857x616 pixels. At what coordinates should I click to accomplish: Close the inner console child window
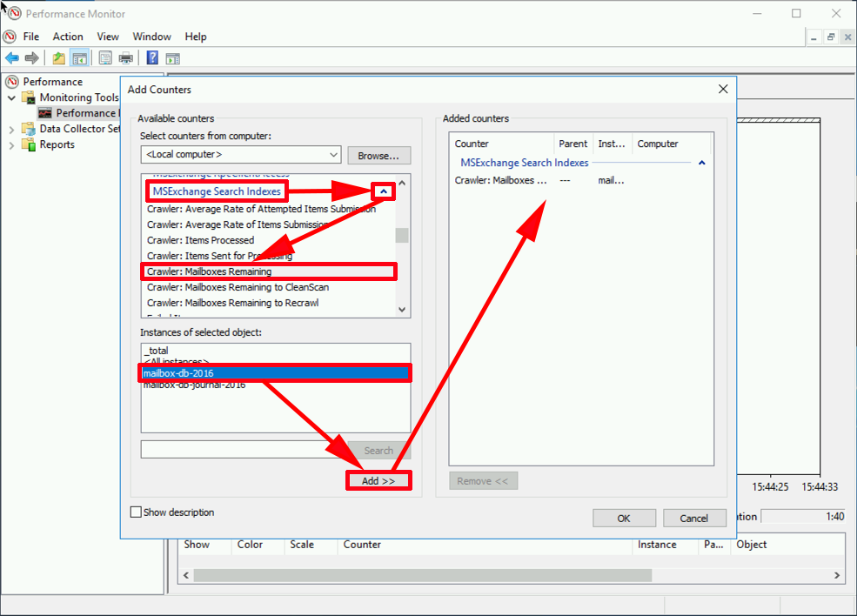847,37
